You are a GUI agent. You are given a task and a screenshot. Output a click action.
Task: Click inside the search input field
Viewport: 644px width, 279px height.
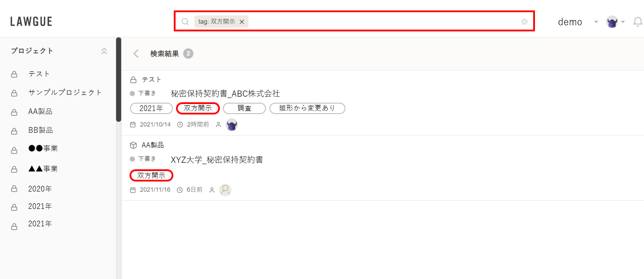point(385,22)
